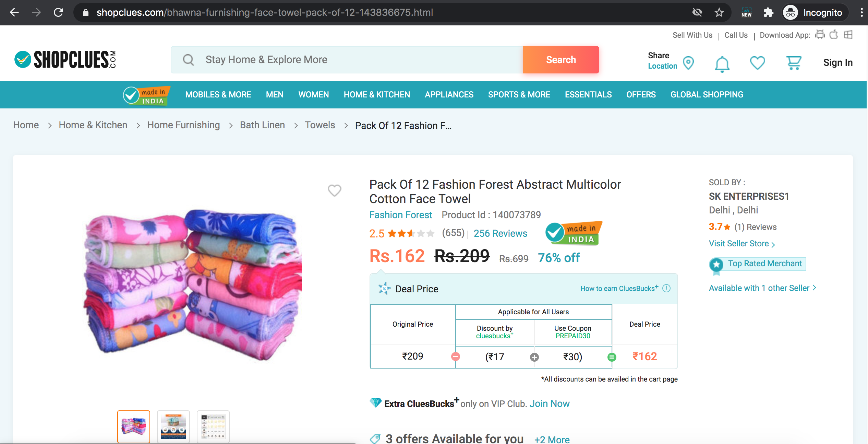The image size is (868, 444).
Task: Bookmark this page with star icon
Action: click(719, 13)
